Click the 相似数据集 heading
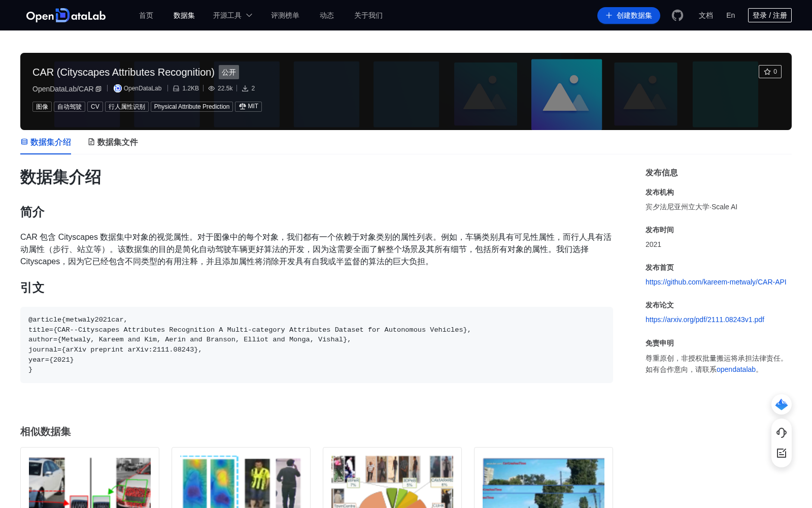This screenshot has width=812, height=508. click(46, 431)
